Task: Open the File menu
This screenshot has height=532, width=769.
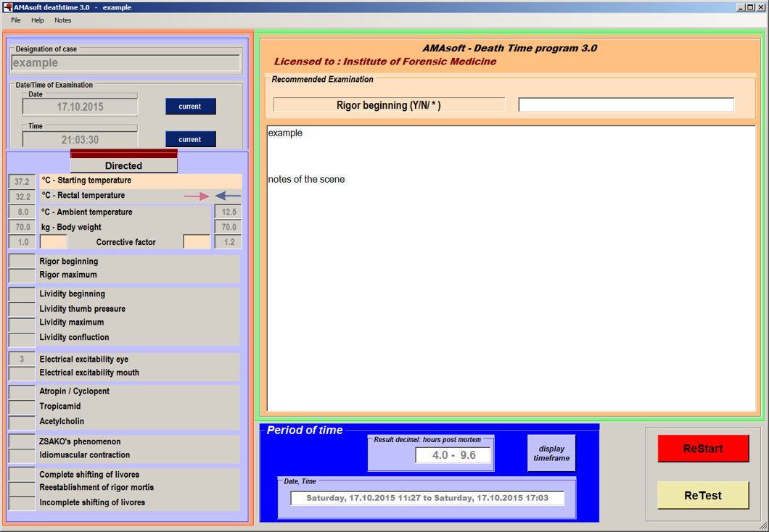Action: point(16,20)
